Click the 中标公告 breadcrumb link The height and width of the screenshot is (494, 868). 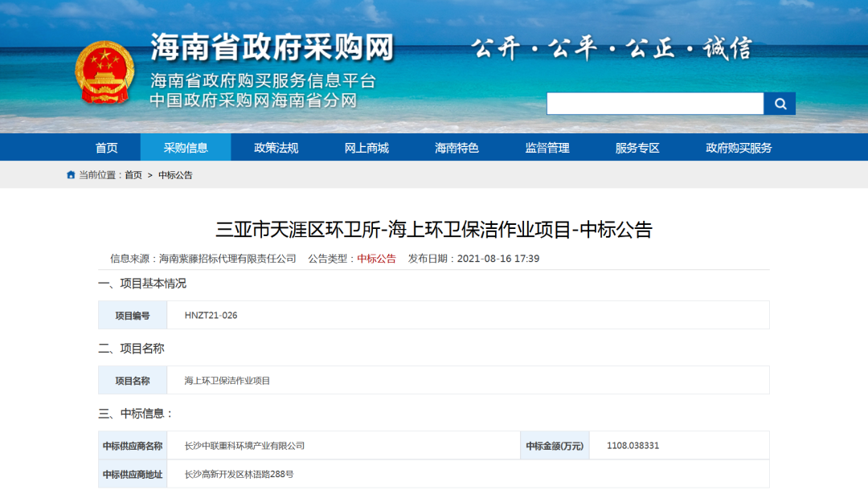[x=175, y=175]
